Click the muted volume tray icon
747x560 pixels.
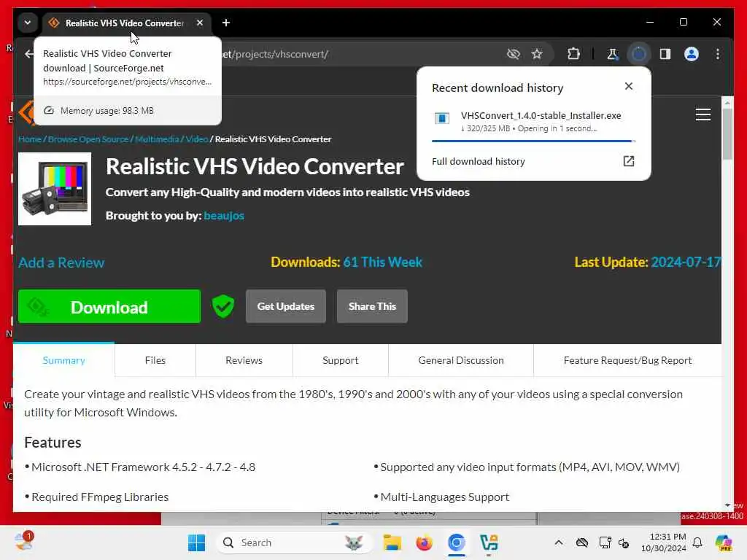click(x=624, y=542)
